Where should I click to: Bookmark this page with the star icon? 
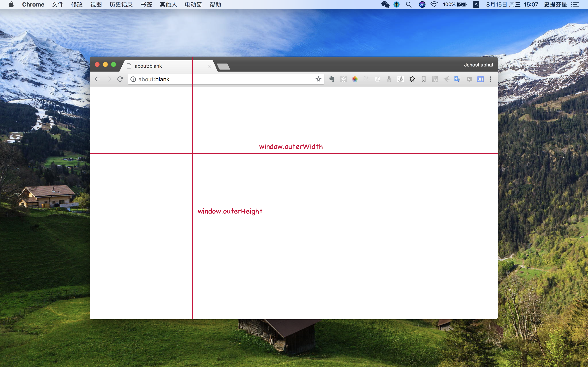(318, 79)
